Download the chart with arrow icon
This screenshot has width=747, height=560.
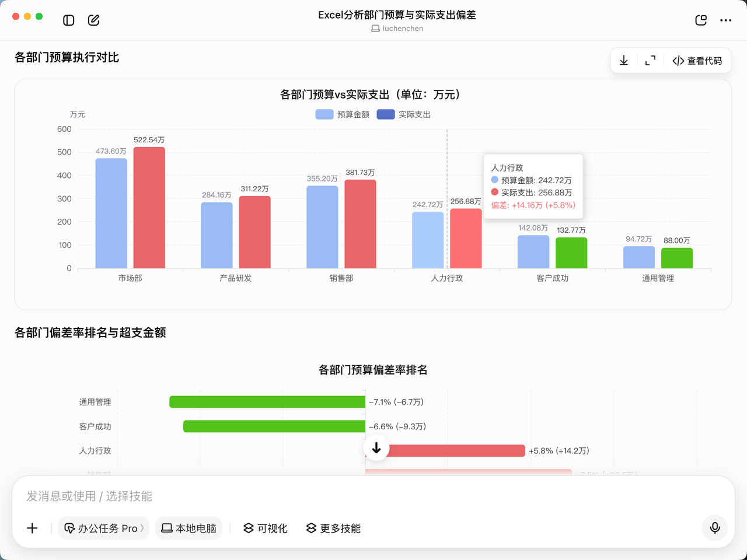pyautogui.click(x=624, y=61)
